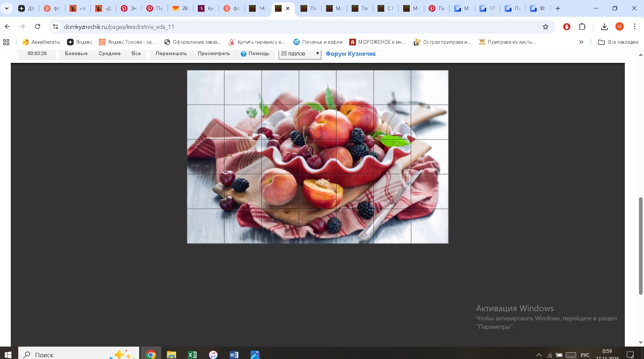Reload the current page
644x359 pixels.
point(37,27)
